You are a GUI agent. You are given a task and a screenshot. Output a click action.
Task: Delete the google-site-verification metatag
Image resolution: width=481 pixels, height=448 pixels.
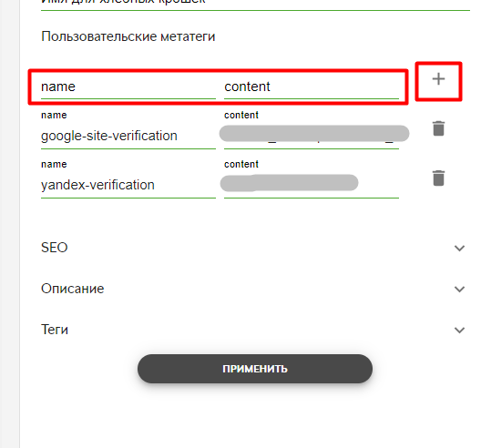tap(438, 128)
